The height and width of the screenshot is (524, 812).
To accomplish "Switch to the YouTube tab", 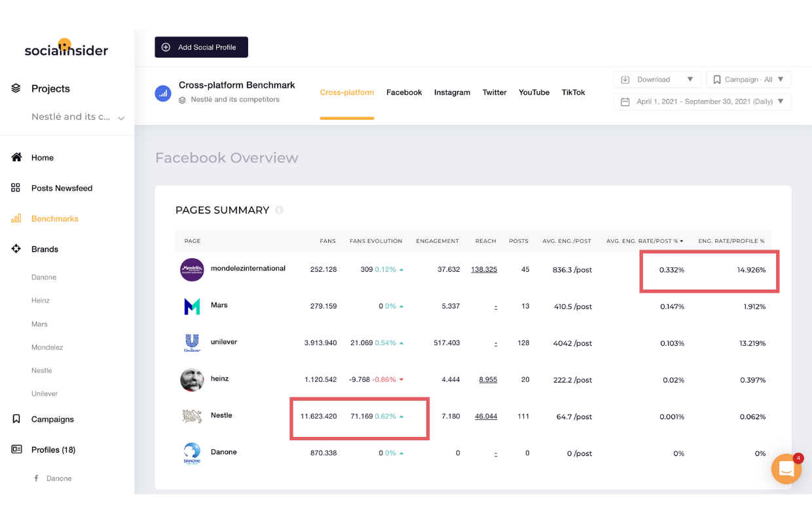I will [x=534, y=92].
